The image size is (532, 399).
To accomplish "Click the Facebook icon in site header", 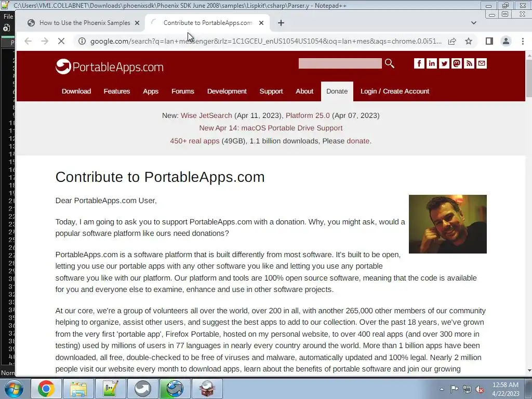I will click(x=419, y=63).
